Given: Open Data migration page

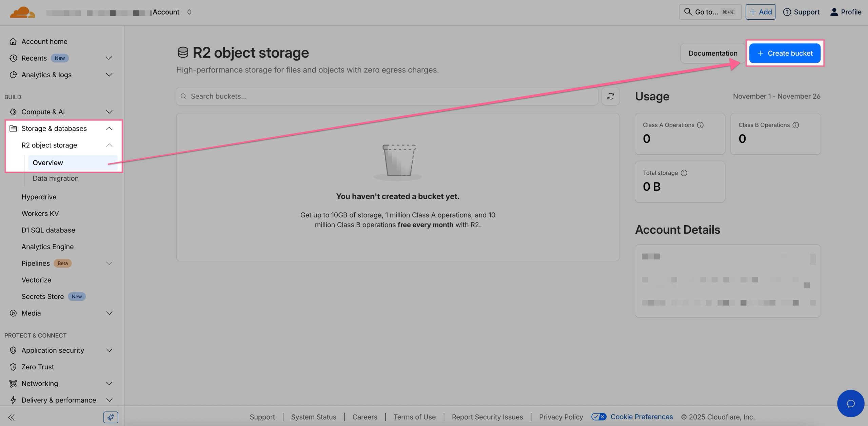Looking at the screenshot, I should [56, 178].
